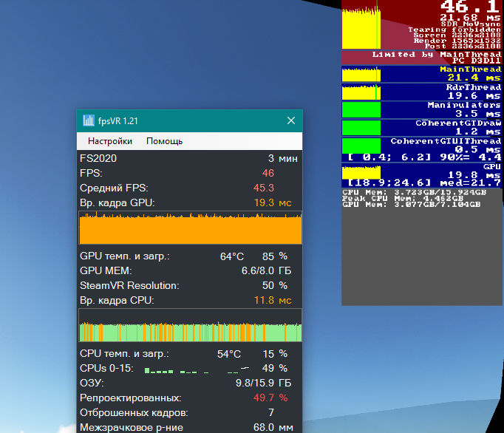
Task: Click the yellow FPS history graph in overlay
Action: pyautogui.click(x=361, y=27)
